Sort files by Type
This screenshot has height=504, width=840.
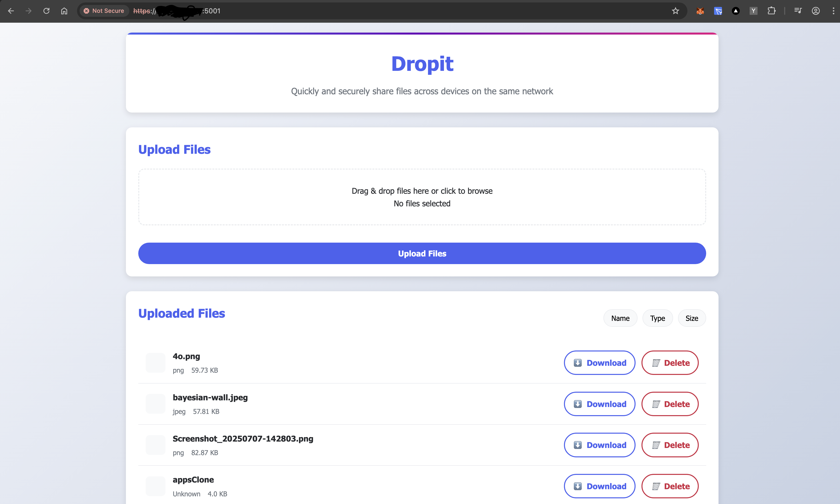pyautogui.click(x=657, y=318)
